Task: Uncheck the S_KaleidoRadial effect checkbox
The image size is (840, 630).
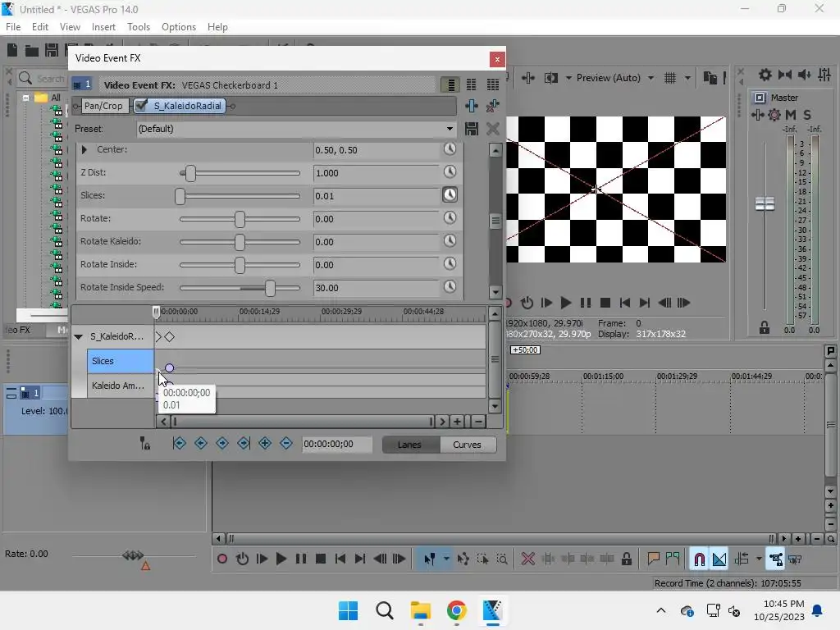Action: [141, 106]
